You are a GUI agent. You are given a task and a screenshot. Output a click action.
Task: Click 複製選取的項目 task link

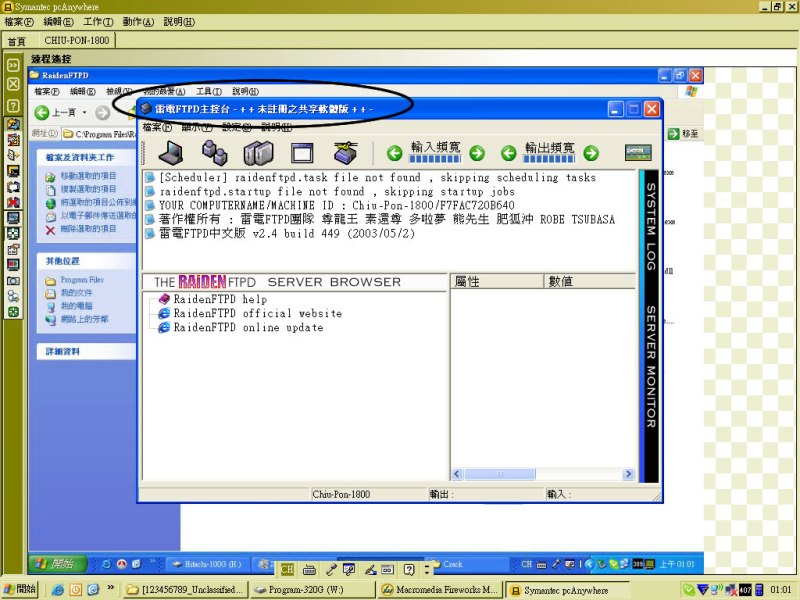pos(88,189)
